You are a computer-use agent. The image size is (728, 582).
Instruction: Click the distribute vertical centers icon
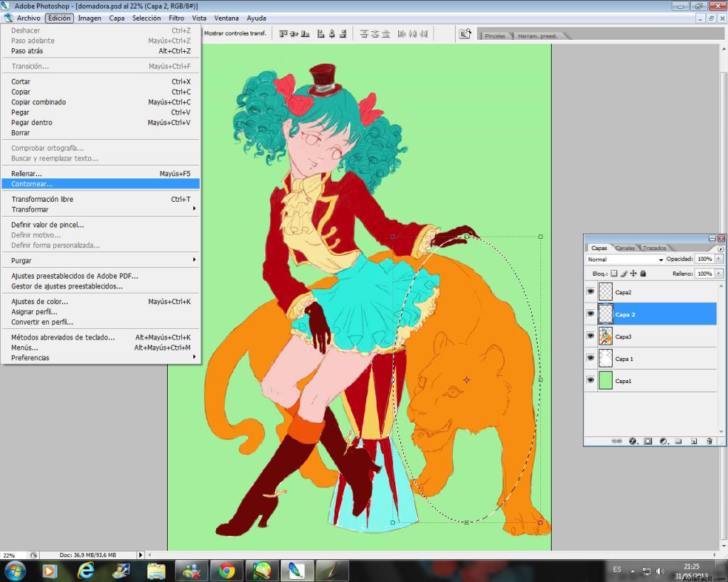(375, 34)
